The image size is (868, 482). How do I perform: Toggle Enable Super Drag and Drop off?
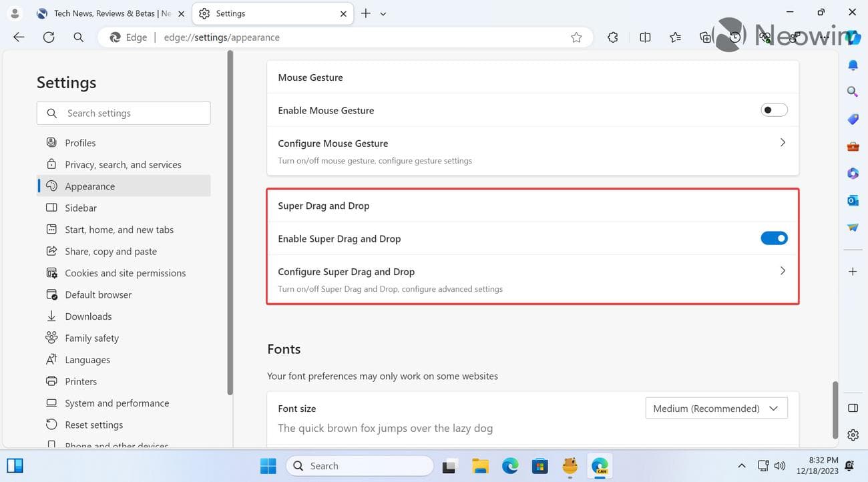coord(774,238)
